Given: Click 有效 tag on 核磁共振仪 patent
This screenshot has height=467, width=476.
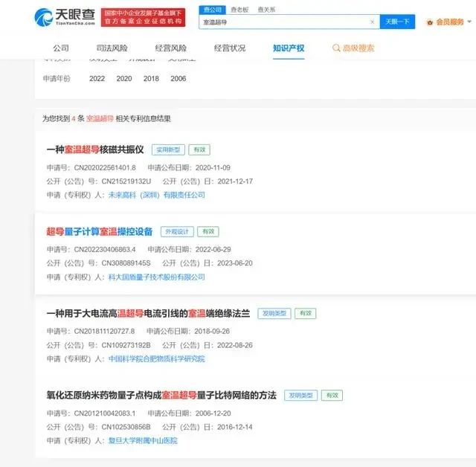Looking at the screenshot, I should (199, 149).
